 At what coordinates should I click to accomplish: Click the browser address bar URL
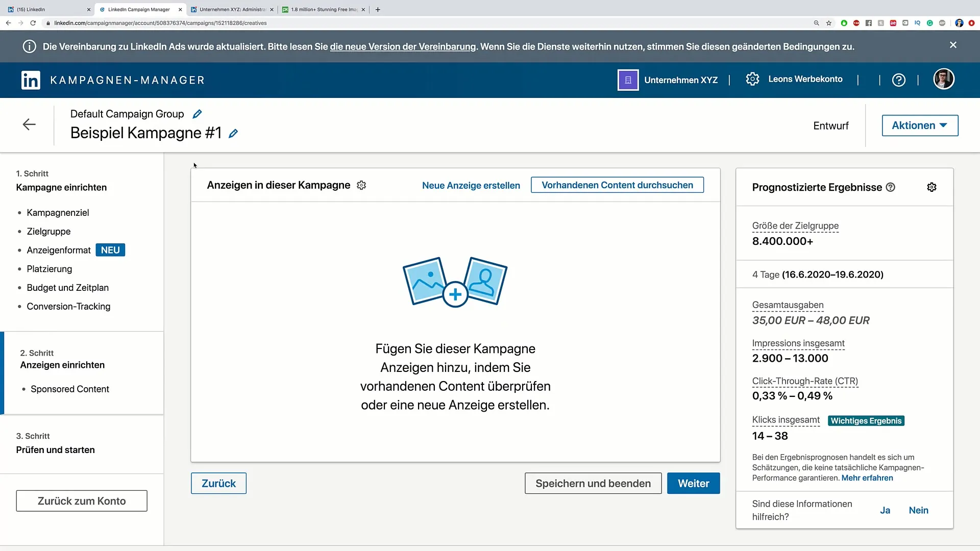click(160, 23)
